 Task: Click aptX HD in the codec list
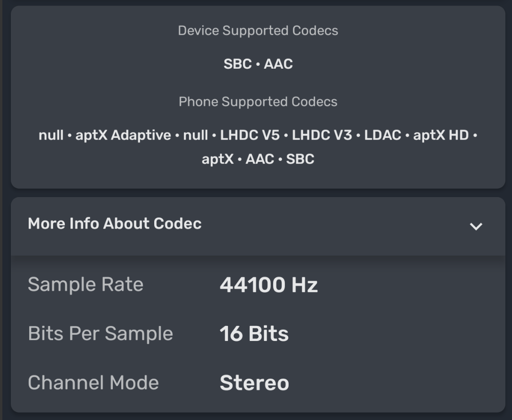pyautogui.click(x=441, y=135)
